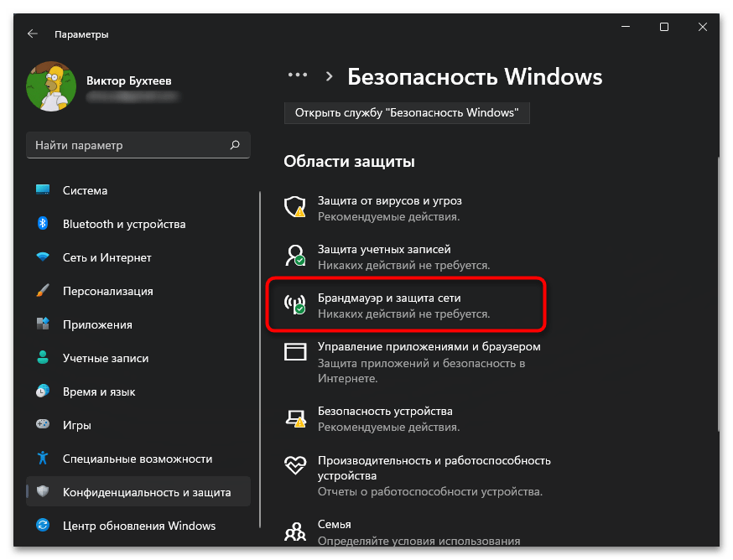The width and height of the screenshot is (733, 560).
Task: Open Время и язык settings
Action: coord(138,391)
